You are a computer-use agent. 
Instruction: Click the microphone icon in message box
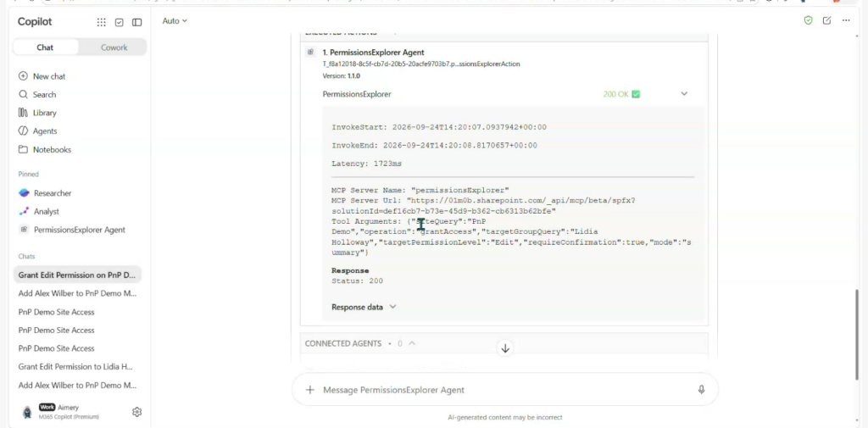[x=701, y=390]
